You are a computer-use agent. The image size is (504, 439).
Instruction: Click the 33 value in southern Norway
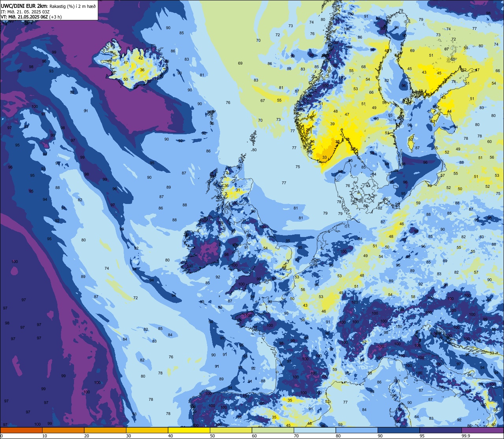(324, 157)
